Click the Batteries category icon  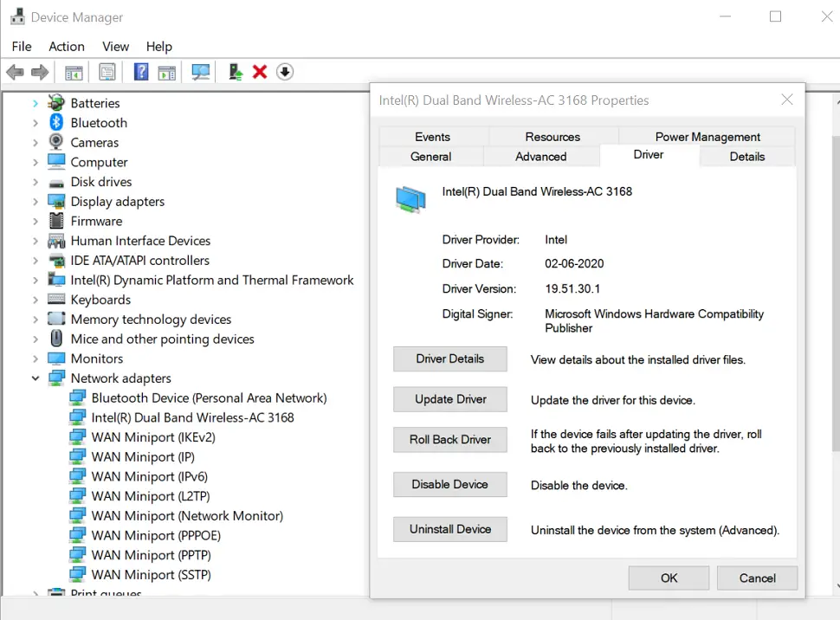56,102
